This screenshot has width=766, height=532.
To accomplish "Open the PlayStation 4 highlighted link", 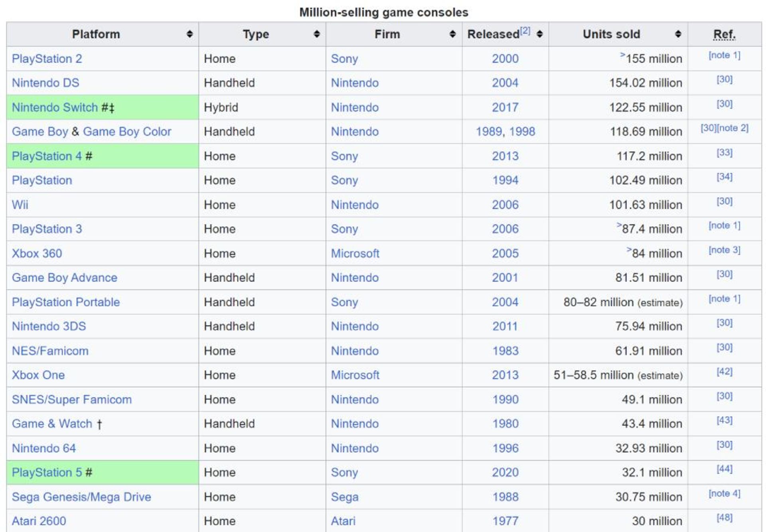I will [47, 156].
